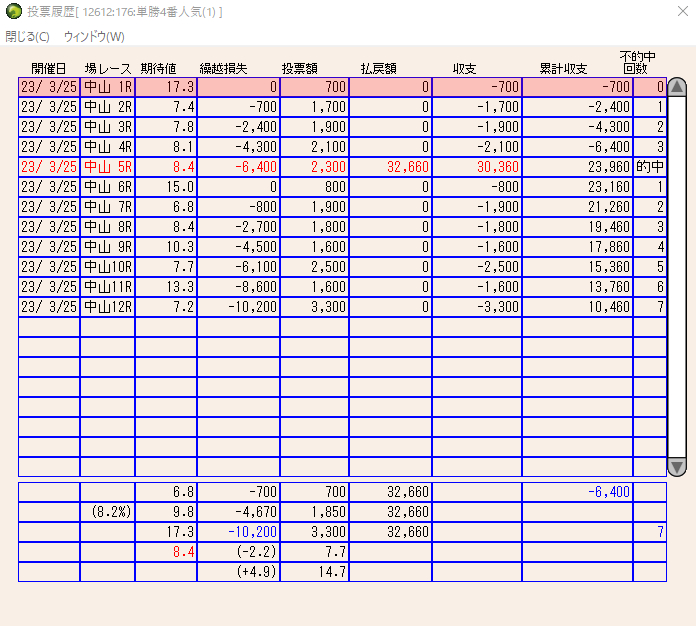Image resolution: width=696 pixels, height=626 pixels.
Task: Select the 中山 3R row cell
Action: [x=107, y=127]
